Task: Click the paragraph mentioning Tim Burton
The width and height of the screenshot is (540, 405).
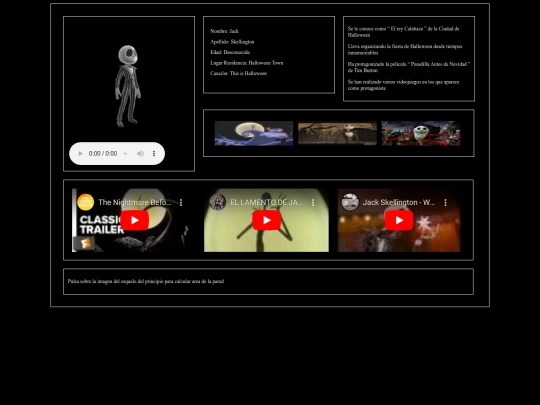Action: [409, 67]
